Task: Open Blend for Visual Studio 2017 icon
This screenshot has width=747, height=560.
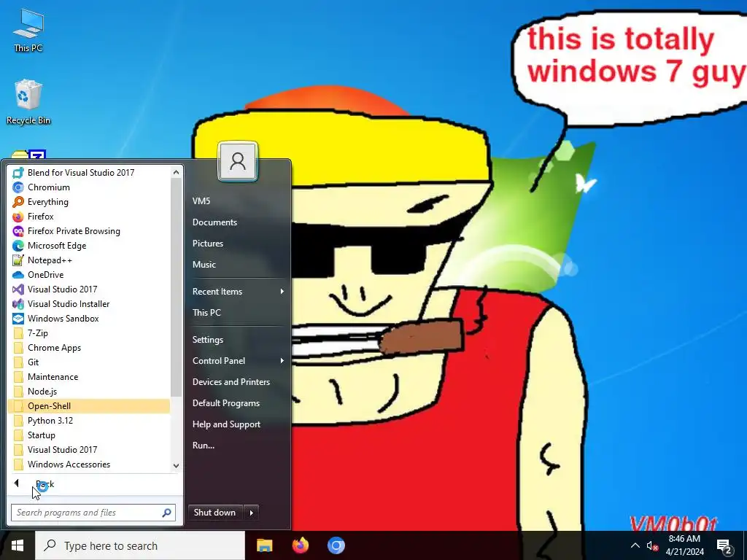Action: click(x=18, y=172)
